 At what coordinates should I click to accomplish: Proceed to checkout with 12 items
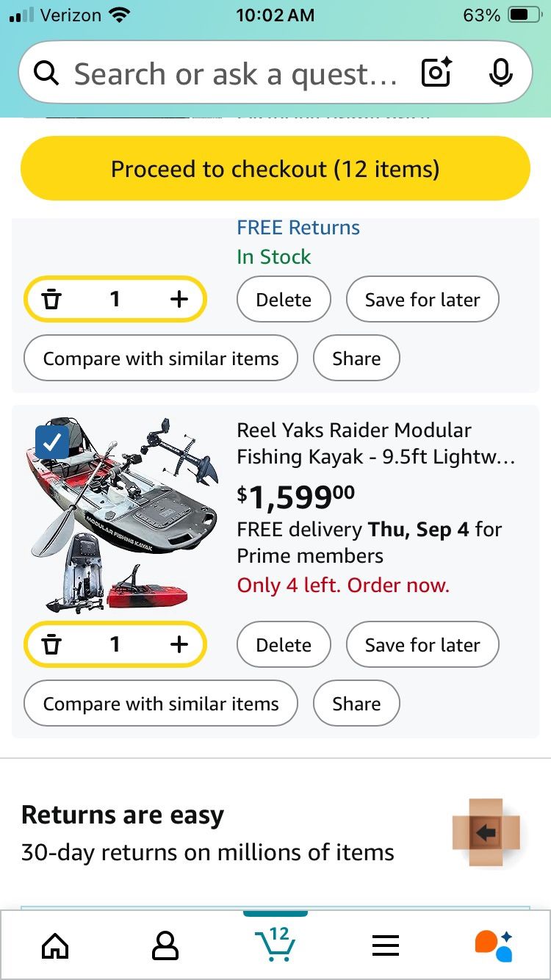[275, 168]
